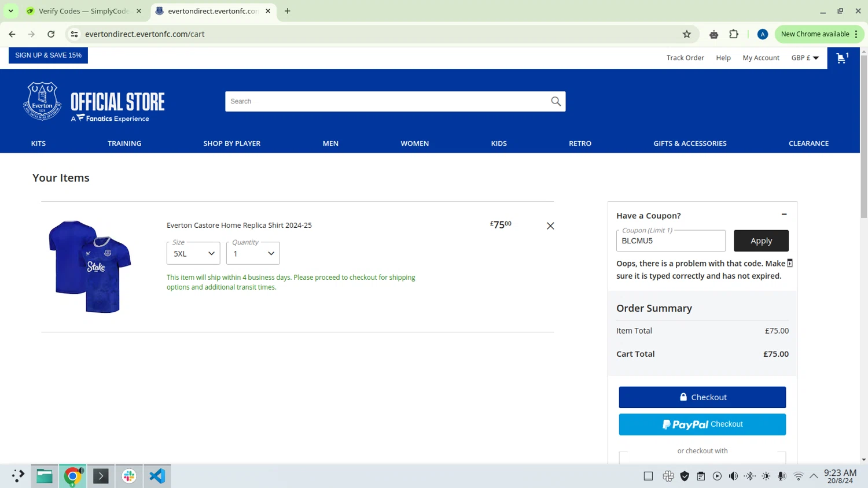Show hidden system tray icons

coord(814,476)
